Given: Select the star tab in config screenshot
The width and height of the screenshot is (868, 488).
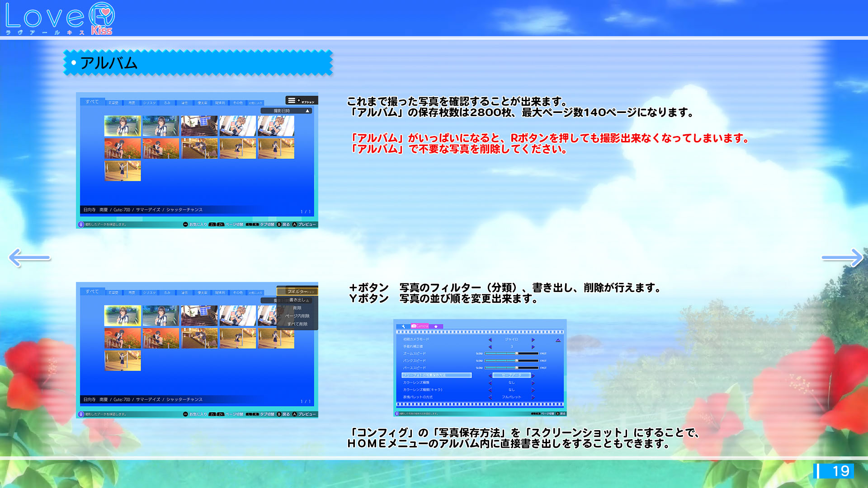Looking at the screenshot, I should point(436,326).
